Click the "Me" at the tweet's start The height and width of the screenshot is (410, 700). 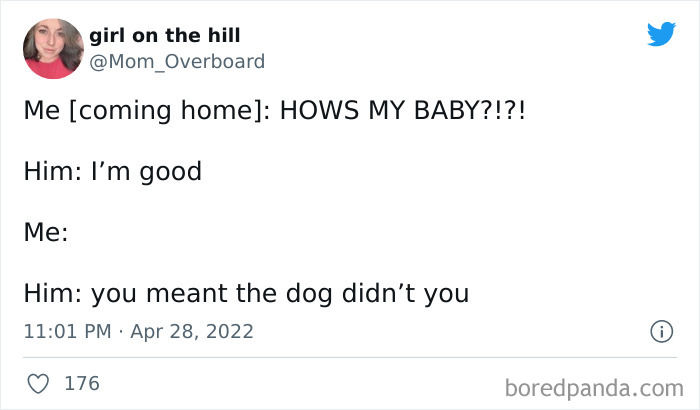tap(41, 111)
